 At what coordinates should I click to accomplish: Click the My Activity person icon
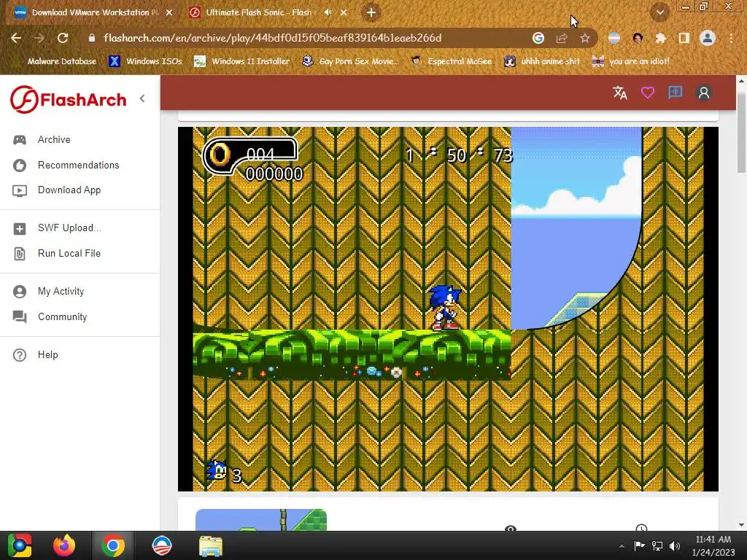20,292
